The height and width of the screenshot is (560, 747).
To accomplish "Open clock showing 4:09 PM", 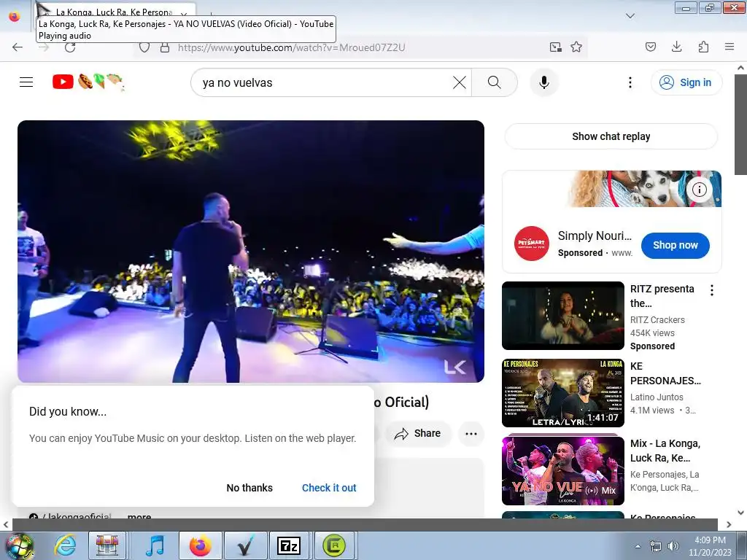I will coord(710,545).
